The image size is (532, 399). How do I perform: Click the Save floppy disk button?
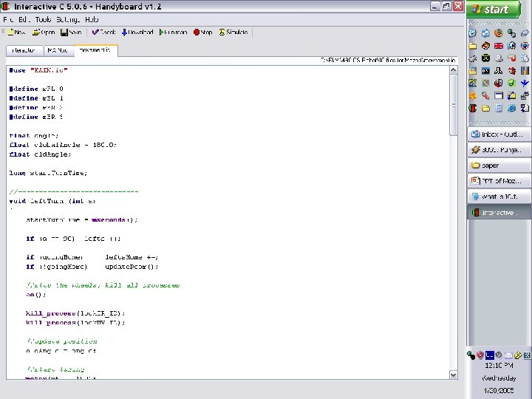pos(71,33)
